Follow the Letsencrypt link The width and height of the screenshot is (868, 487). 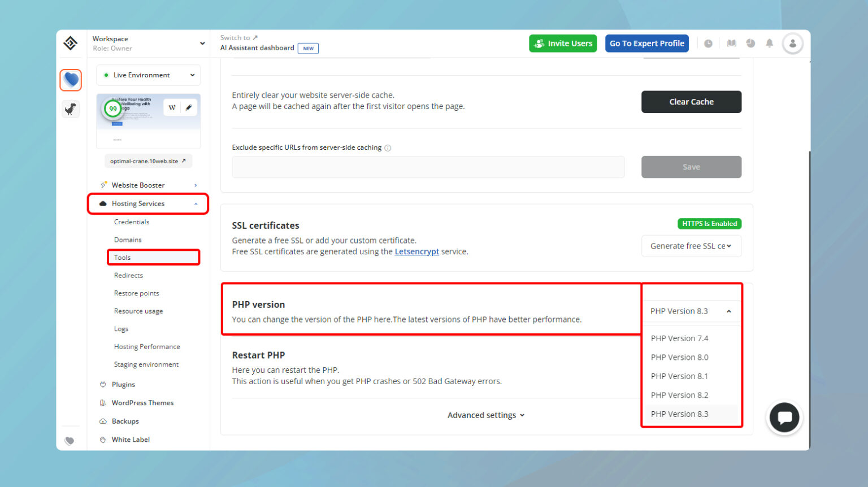[416, 251]
